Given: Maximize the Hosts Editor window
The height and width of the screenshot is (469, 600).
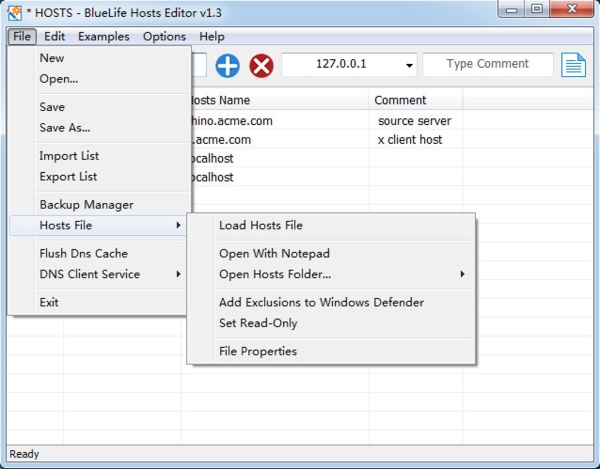Looking at the screenshot, I should point(537,9).
